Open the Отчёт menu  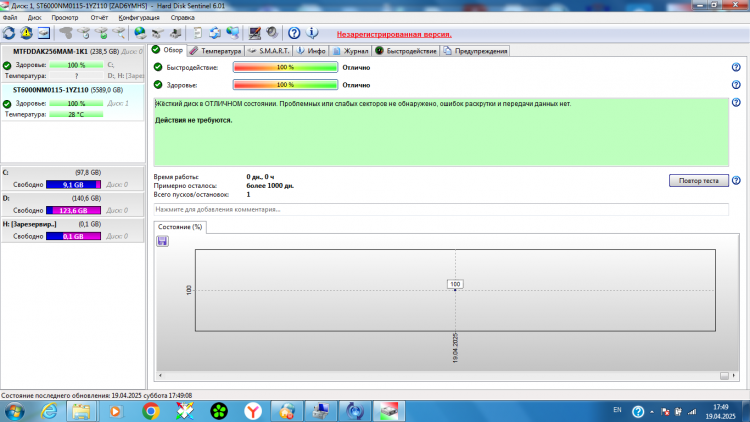(99, 17)
